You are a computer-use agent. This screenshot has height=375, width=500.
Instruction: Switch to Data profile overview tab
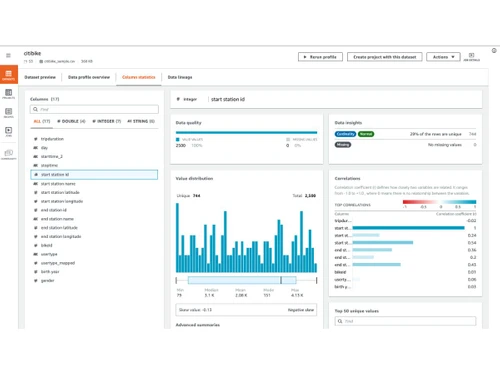[89, 77]
